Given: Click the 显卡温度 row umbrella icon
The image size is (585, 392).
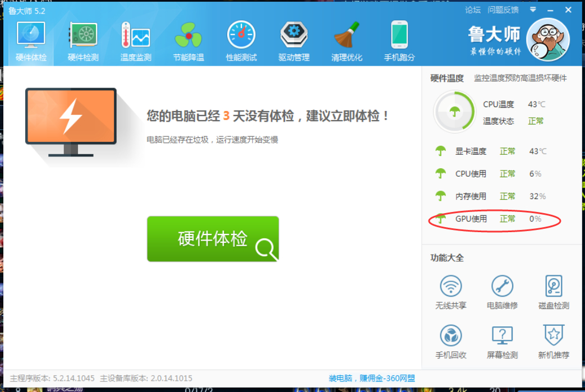Looking at the screenshot, I should (441, 151).
